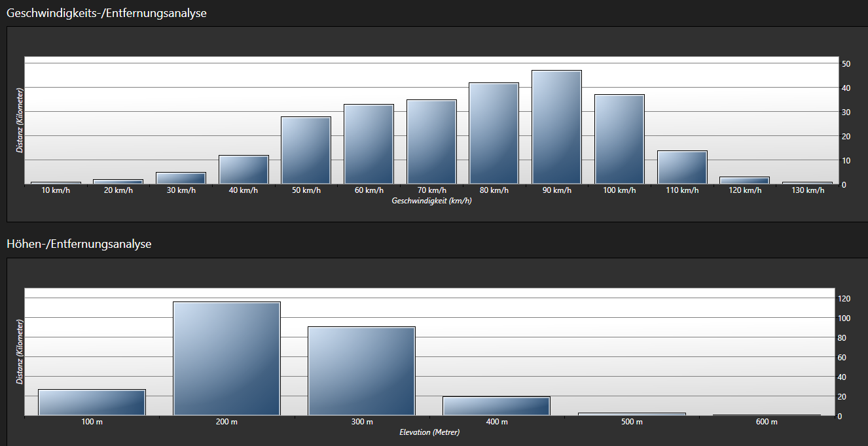Select the 300 m elevation bar
This screenshot has width=868, height=446.
(x=361, y=371)
